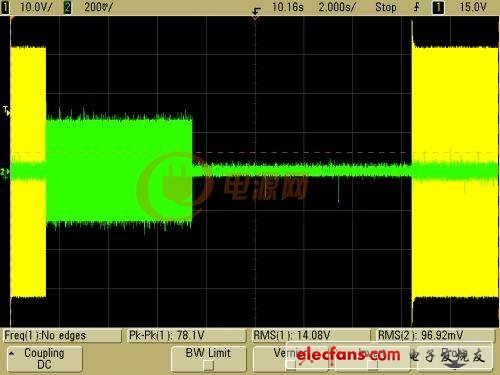
Task: Toggle the Vernier checkbox
Action: (x=291, y=364)
